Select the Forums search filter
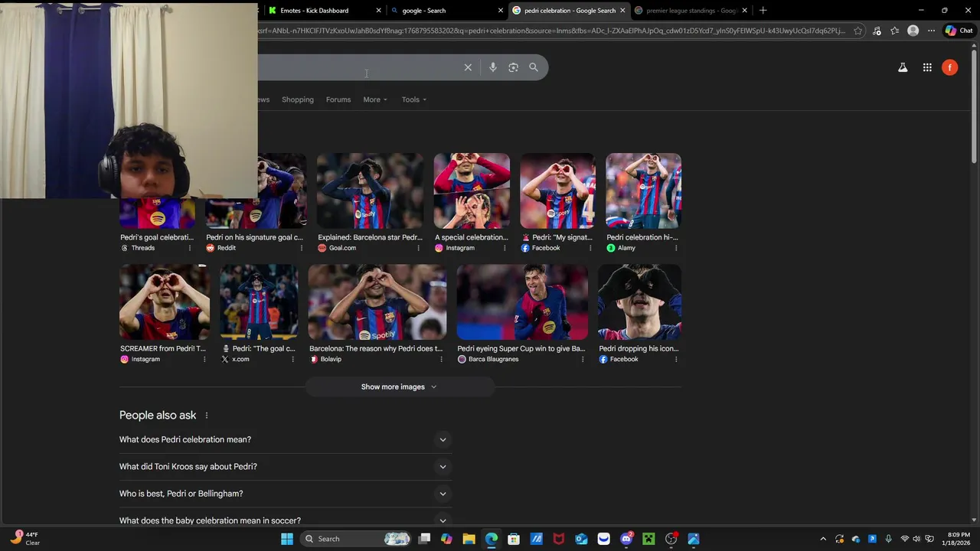 [338, 99]
